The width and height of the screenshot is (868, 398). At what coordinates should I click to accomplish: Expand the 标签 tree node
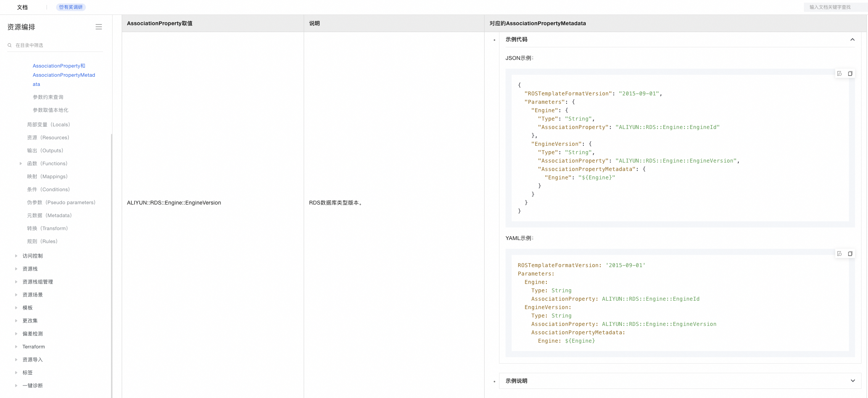tap(16, 372)
